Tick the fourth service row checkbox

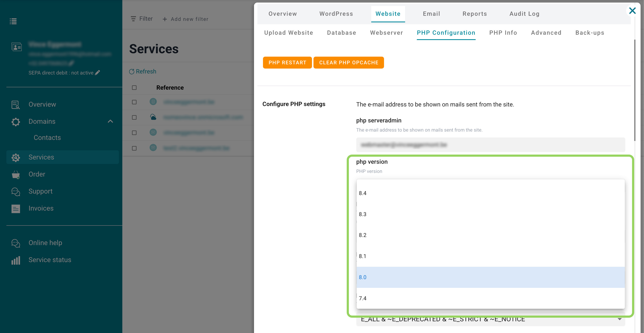pyautogui.click(x=134, y=148)
